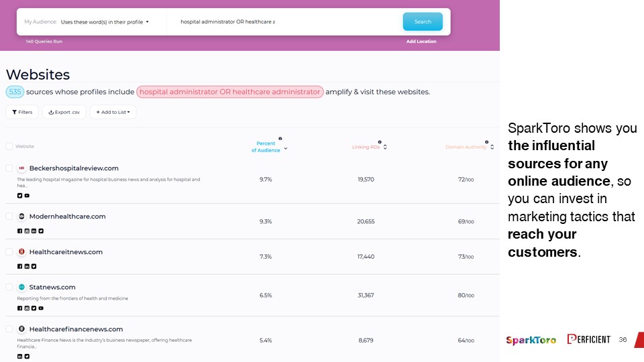The image size is (644, 362).
Task: Click the Add Location link
Action: 421,42
